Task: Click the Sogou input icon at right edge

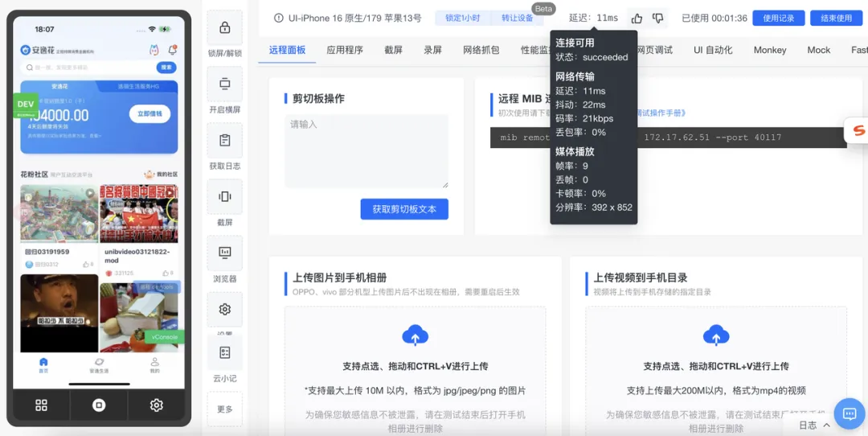Action: pyautogui.click(x=857, y=131)
